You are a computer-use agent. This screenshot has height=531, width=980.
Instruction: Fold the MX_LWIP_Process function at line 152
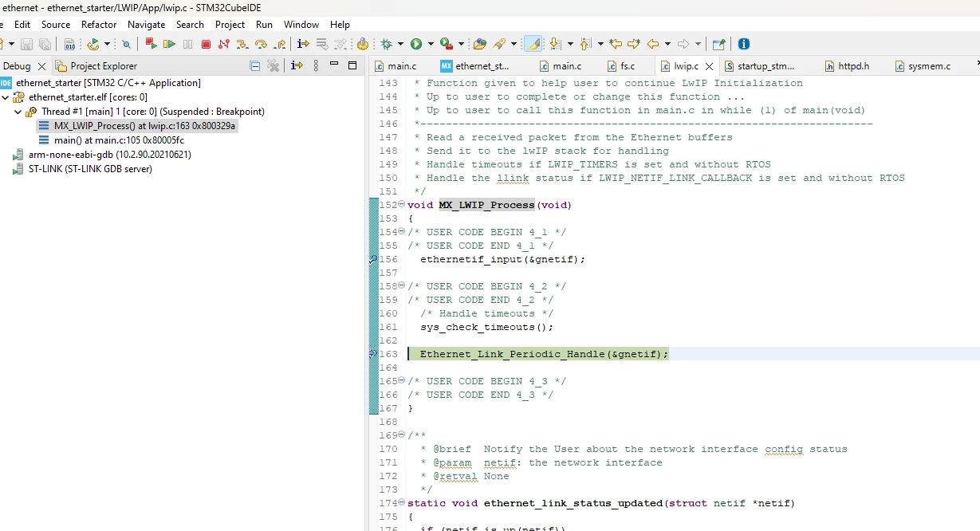pyautogui.click(x=402, y=205)
